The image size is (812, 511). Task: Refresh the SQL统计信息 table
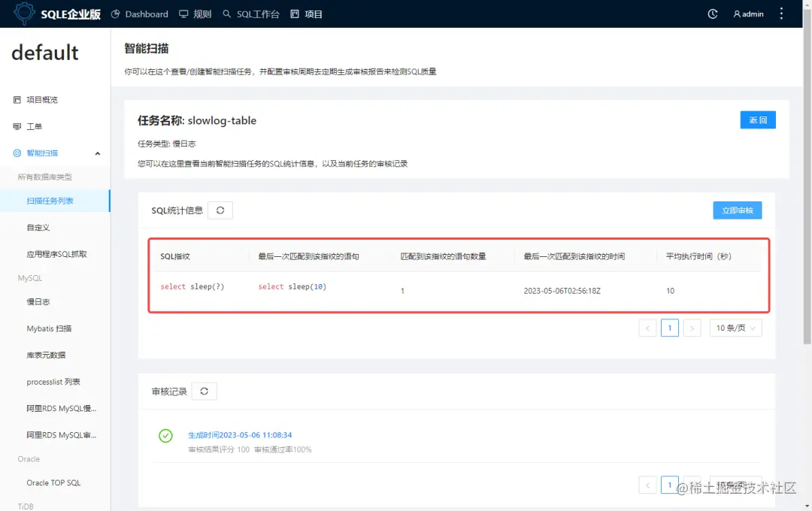[x=220, y=210]
